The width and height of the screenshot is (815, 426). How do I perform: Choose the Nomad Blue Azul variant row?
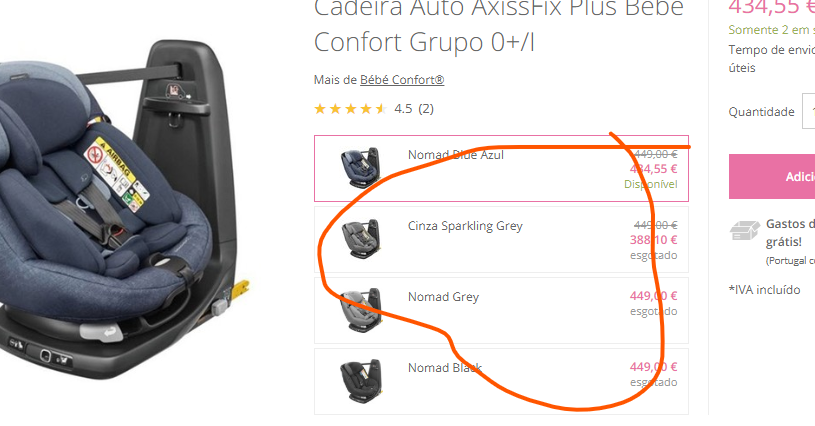pyautogui.click(x=501, y=168)
